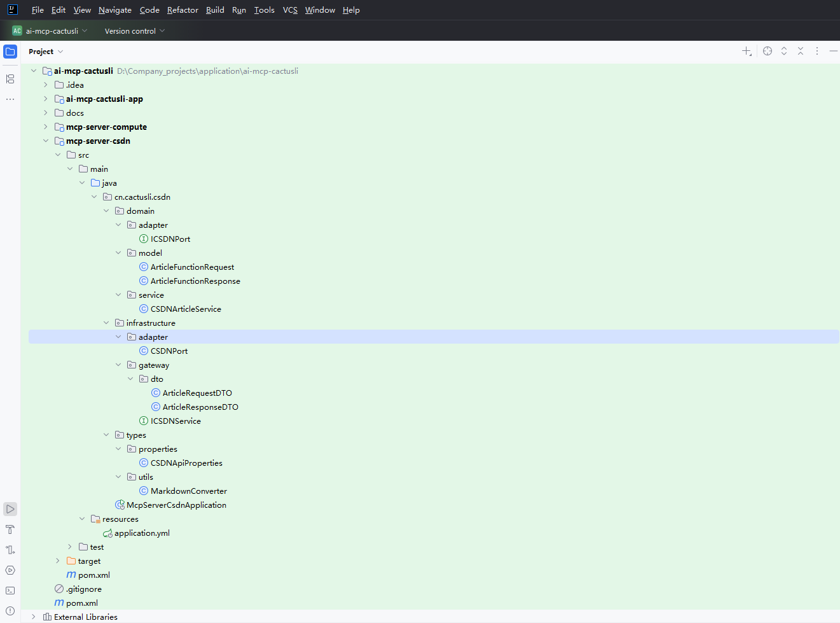Expand the ai-mcp-cactusli-app module
This screenshot has width=840, height=623.
point(46,99)
